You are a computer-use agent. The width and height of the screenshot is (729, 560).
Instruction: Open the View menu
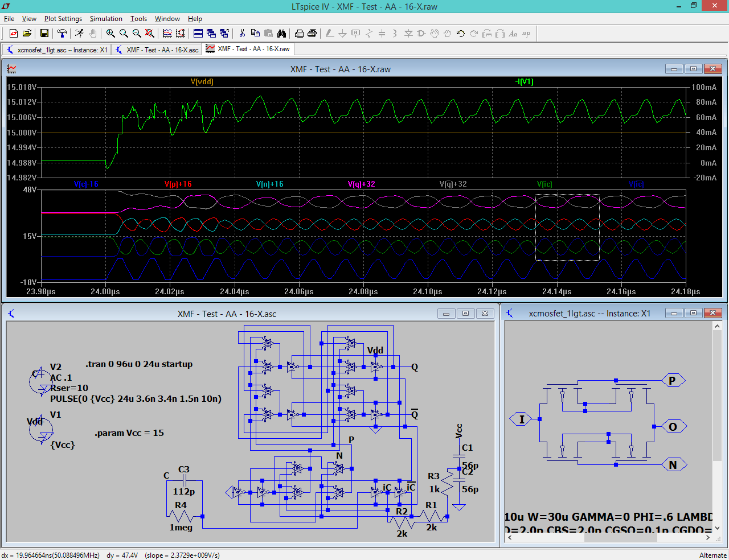(29, 19)
